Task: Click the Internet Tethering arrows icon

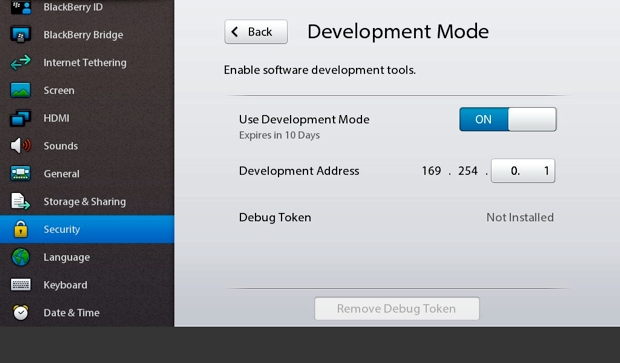Action: [x=21, y=62]
